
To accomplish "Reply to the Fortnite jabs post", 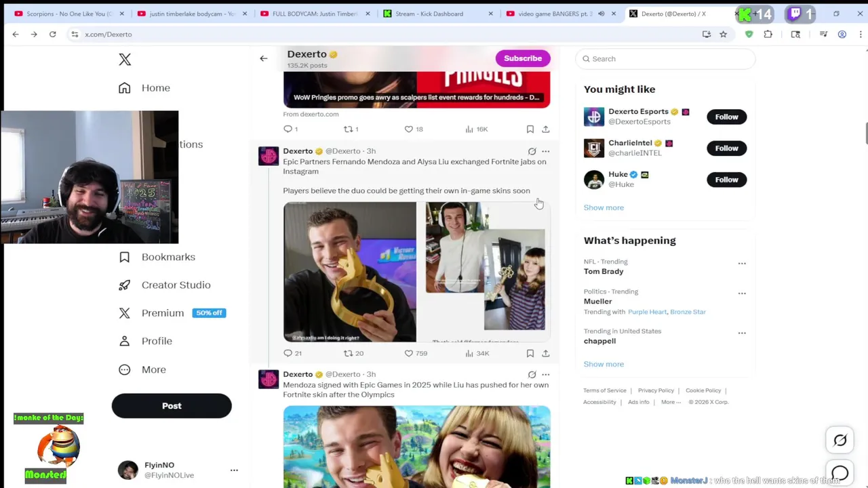I will click(x=292, y=353).
